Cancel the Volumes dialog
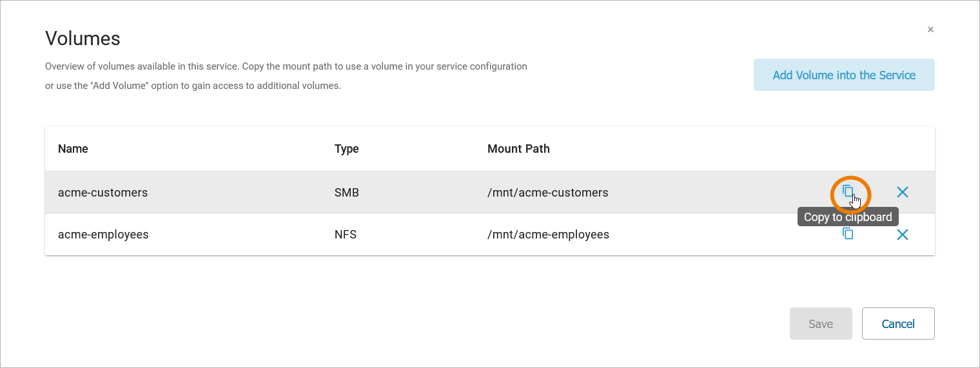Viewport: 980px width, 368px height. click(898, 324)
